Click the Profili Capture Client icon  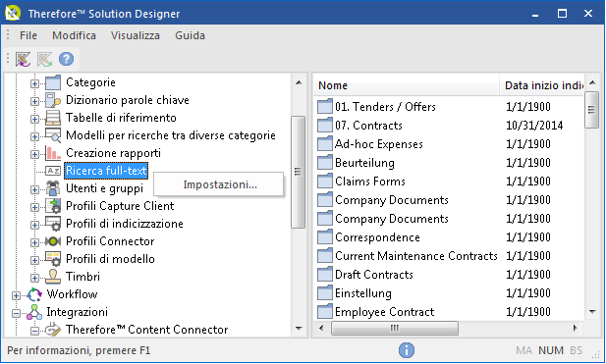click(x=53, y=206)
